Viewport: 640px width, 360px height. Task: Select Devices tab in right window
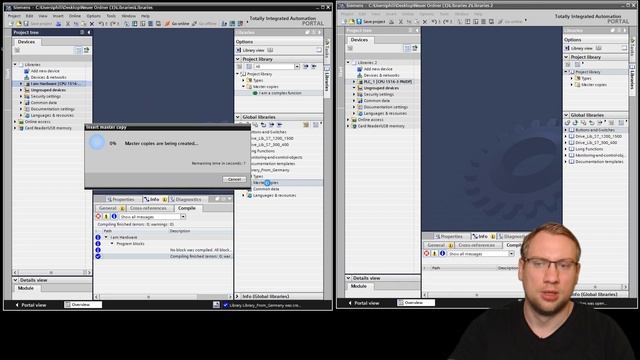(x=359, y=40)
